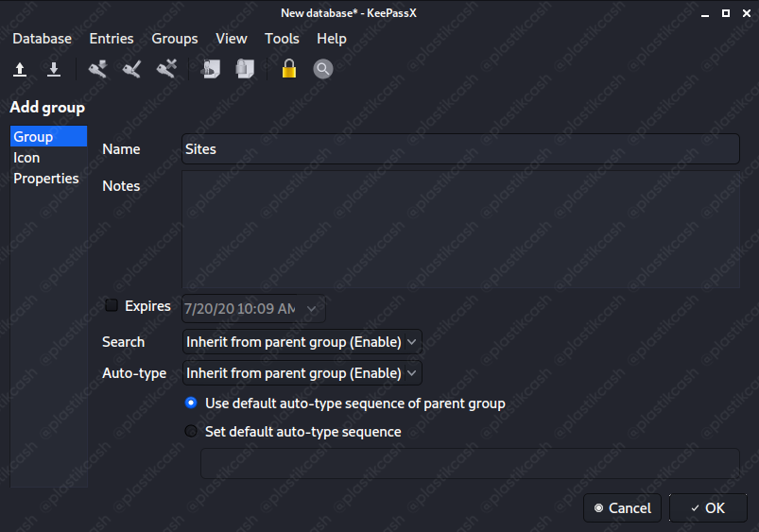Click the delete entry key icon
The width and height of the screenshot is (759, 532).
(166, 69)
